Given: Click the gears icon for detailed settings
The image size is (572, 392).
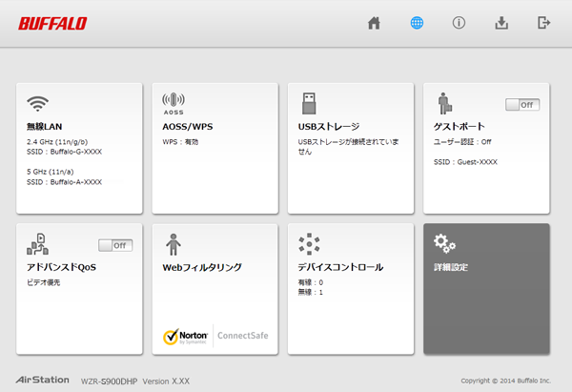Looking at the screenshot, I should (x=444, y=244).
